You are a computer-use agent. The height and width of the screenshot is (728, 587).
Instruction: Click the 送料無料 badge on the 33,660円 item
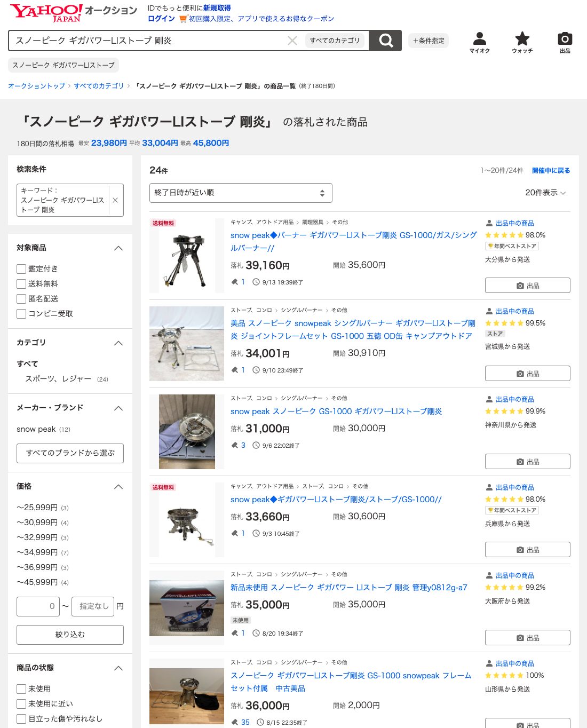click(x=163, y=487)
